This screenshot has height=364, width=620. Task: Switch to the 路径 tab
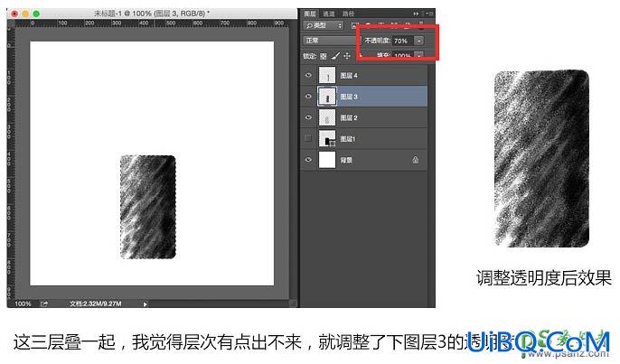[x=348, y=14]
